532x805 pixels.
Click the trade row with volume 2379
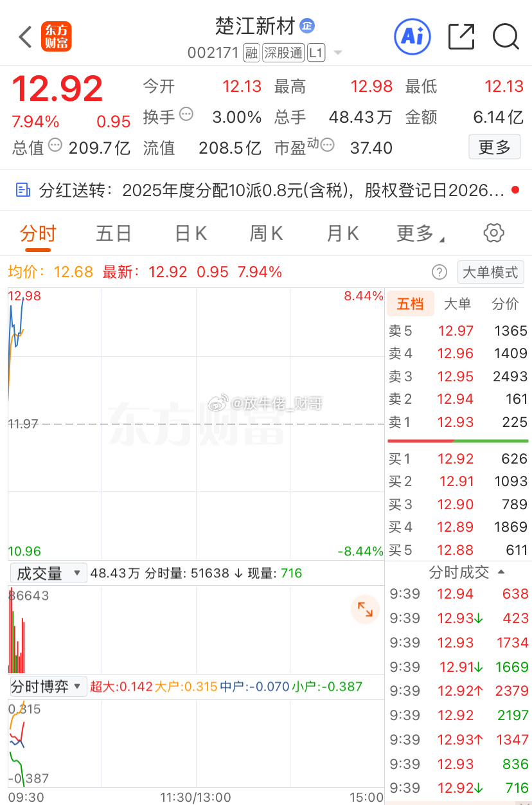(x=459, y=691)
